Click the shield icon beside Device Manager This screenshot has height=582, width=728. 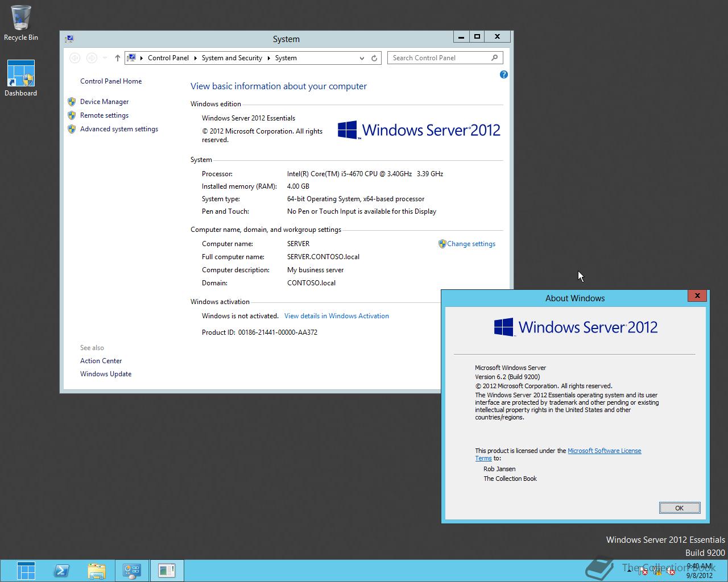click(72, 102)
